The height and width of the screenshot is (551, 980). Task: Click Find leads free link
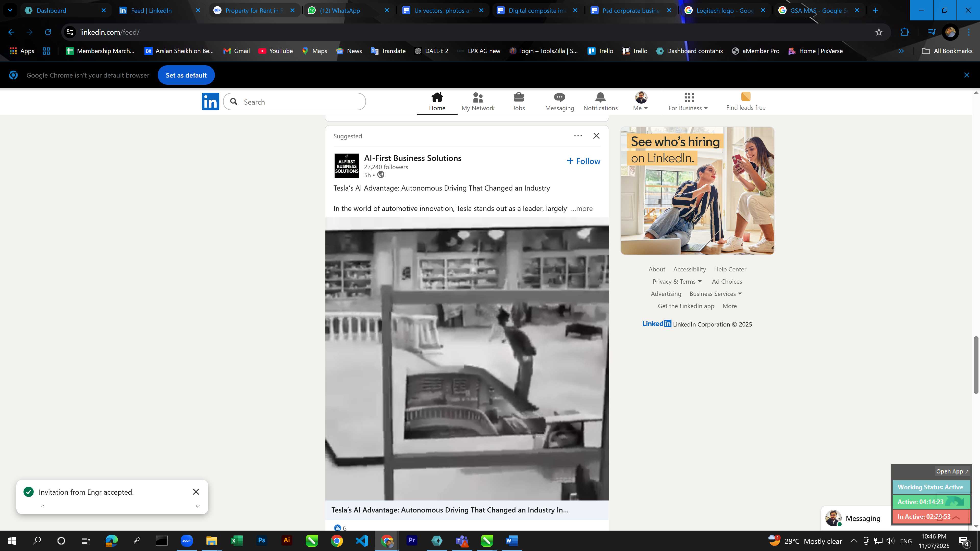[x=746, y=102]
